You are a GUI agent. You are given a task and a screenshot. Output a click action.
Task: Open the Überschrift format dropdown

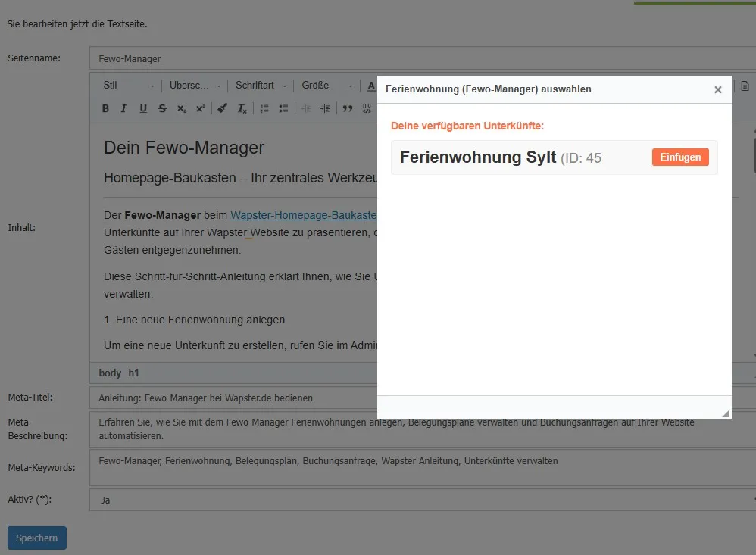click(195, 86)
